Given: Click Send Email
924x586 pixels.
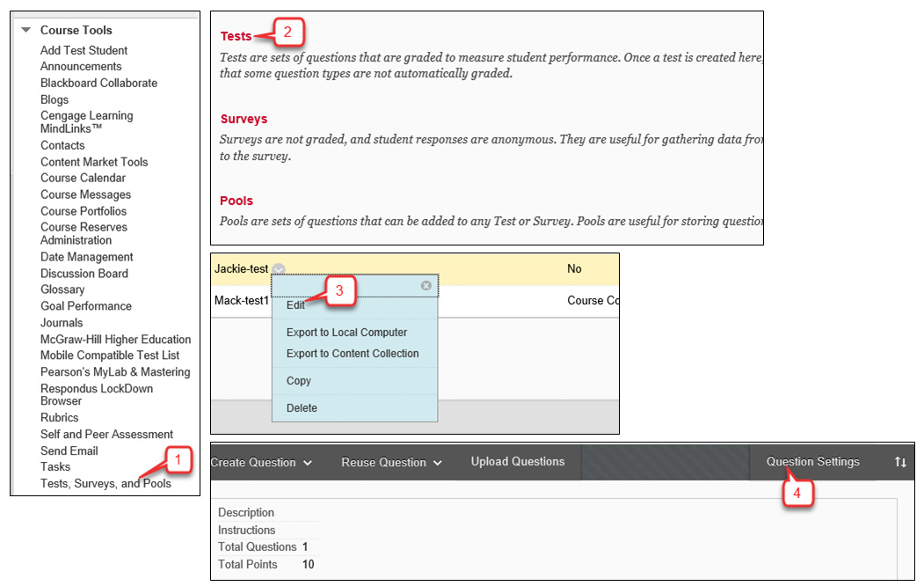Looking at the screenshot, I should [69, 451].
